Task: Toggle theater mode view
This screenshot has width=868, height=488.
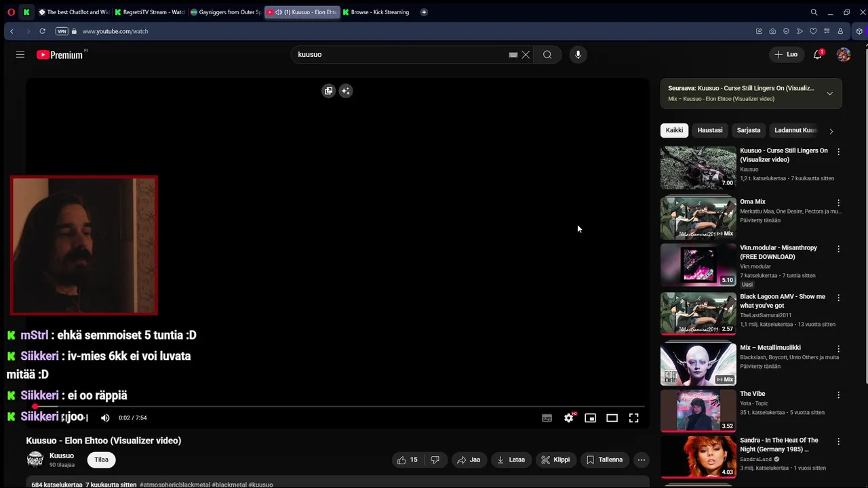Action: [x=612, y=418]
